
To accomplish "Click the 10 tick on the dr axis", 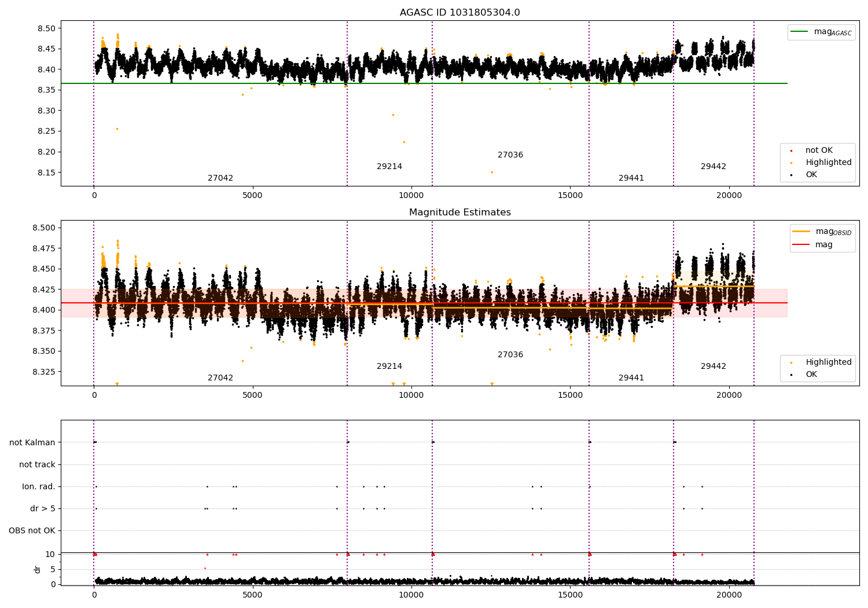I will pos(50,555).
